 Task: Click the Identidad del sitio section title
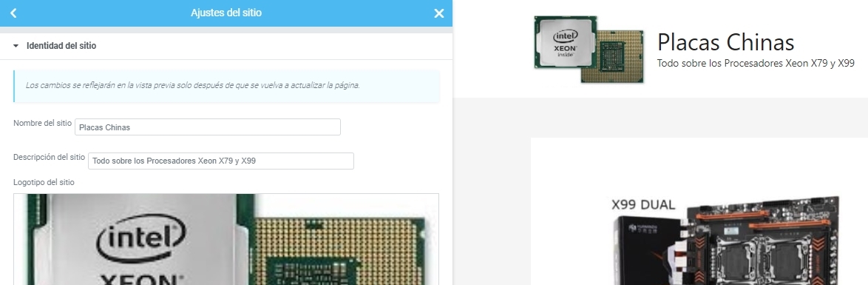pos(61,46)
